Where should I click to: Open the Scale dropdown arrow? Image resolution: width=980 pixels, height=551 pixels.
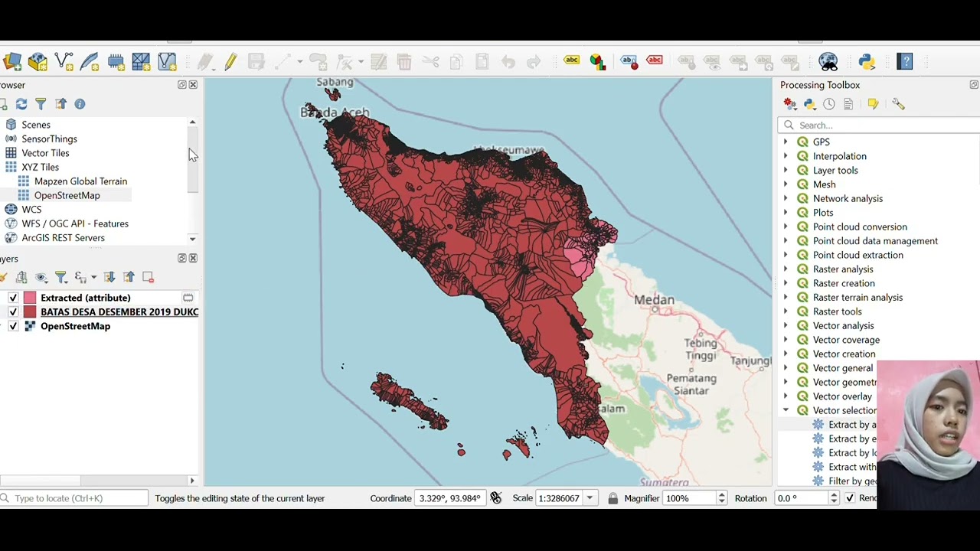tap(590, 498)
